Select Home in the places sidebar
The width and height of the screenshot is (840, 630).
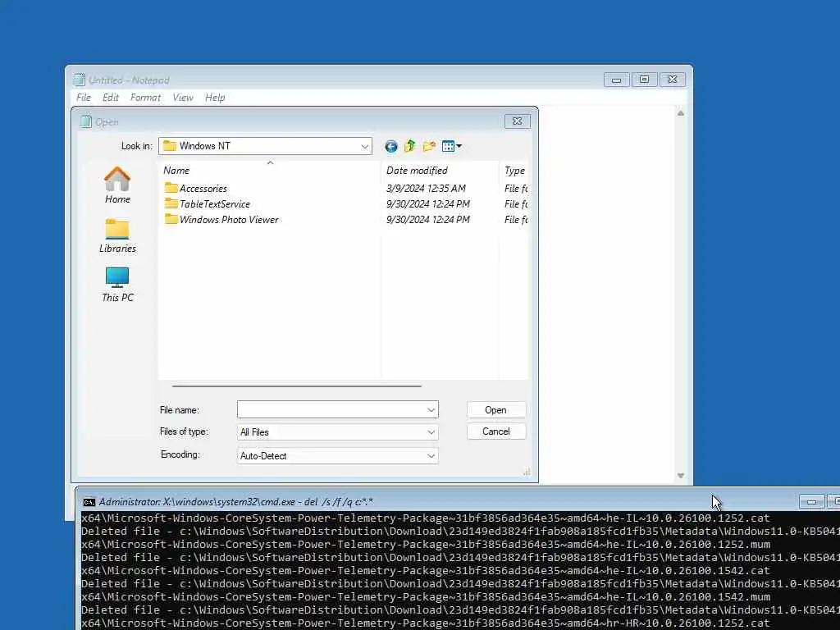(x=117, y=185)
